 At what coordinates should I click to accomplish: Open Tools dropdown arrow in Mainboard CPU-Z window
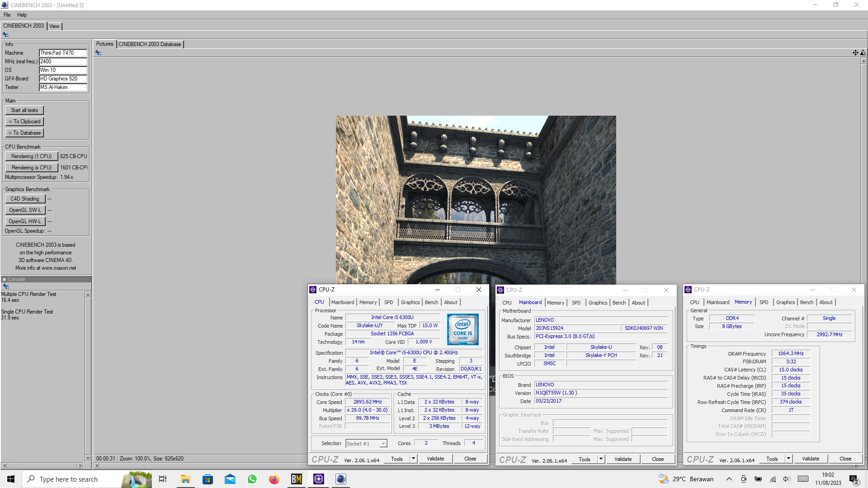601,459
